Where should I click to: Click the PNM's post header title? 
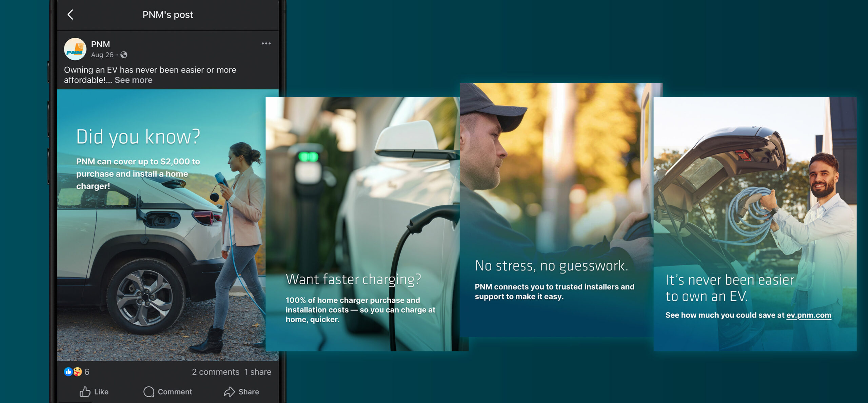[x=167, y=15]
